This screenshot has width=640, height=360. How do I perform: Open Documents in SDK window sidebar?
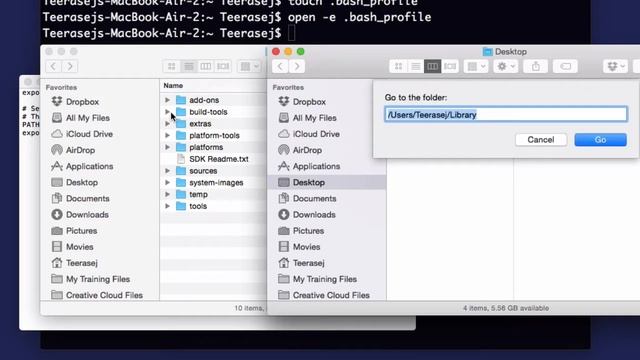coord(80,198)
